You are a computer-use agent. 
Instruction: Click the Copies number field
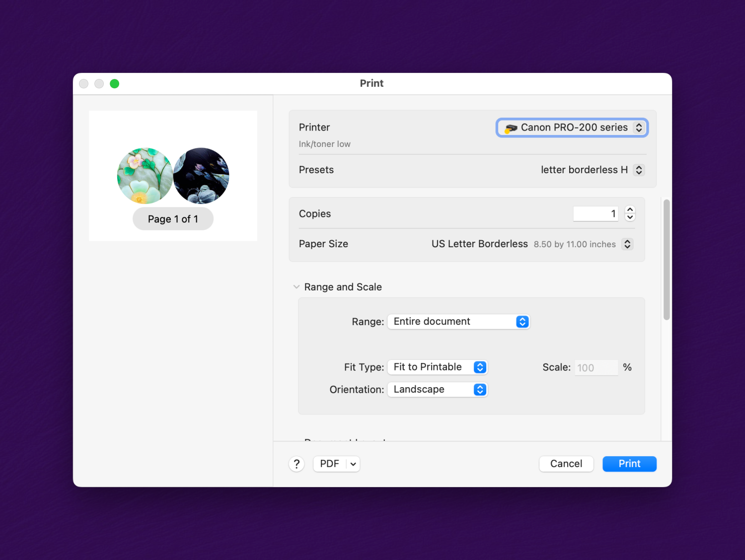point(596,214)
